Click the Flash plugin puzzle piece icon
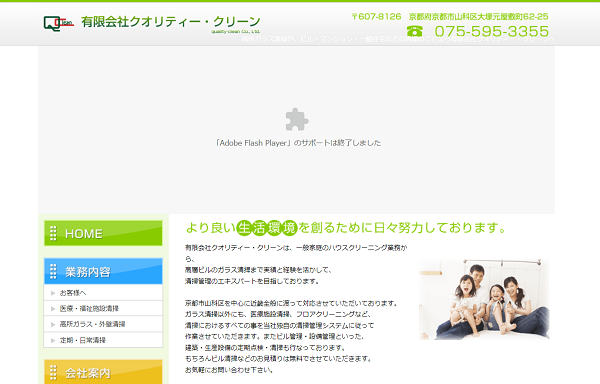The image size is (600, 384). 297,119
